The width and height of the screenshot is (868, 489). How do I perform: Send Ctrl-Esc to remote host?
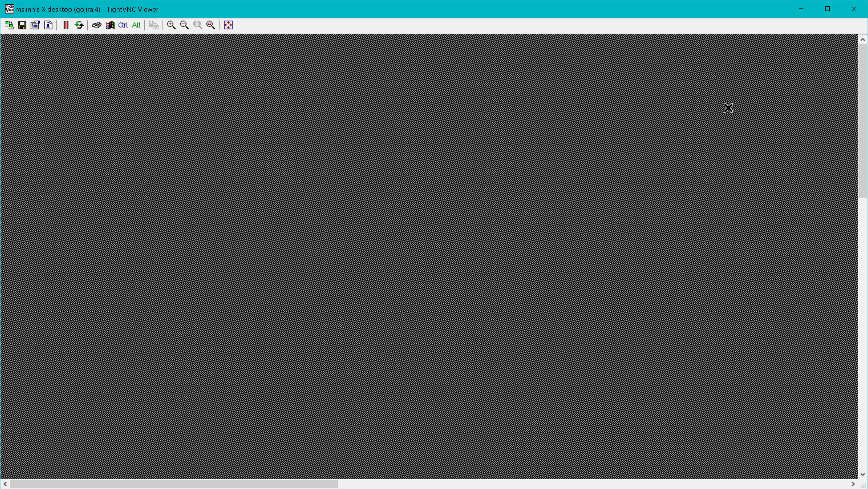coord(110,25)
